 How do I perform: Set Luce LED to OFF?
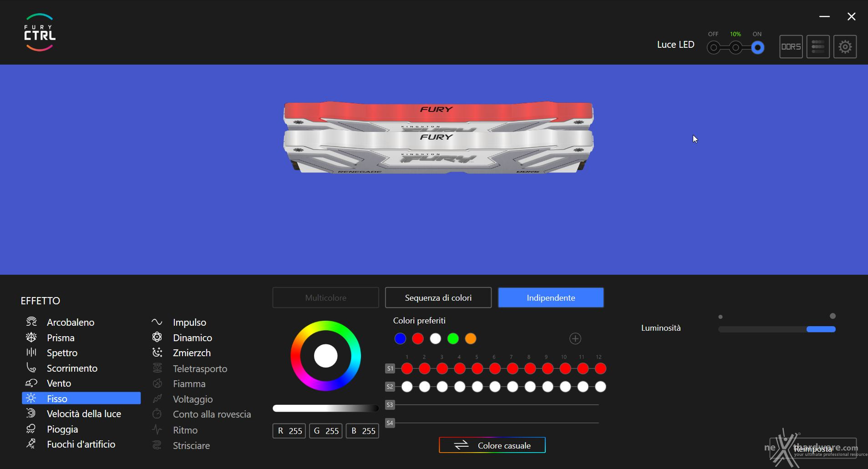[714, 47]
